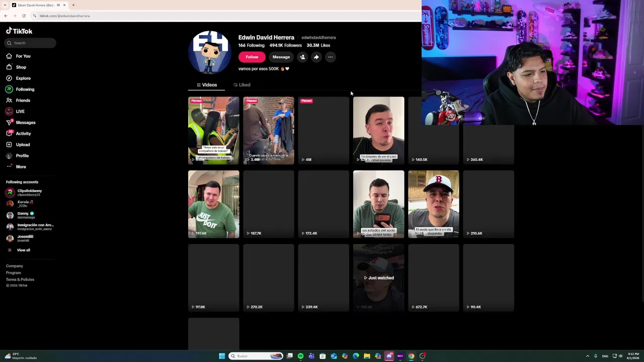644x362 pixels.
Task: Open Josemiliii followed account
Action: click(x=20, y=238)
